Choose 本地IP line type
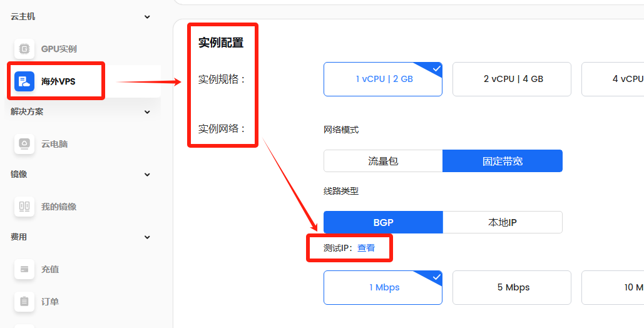 coord(503,222)
